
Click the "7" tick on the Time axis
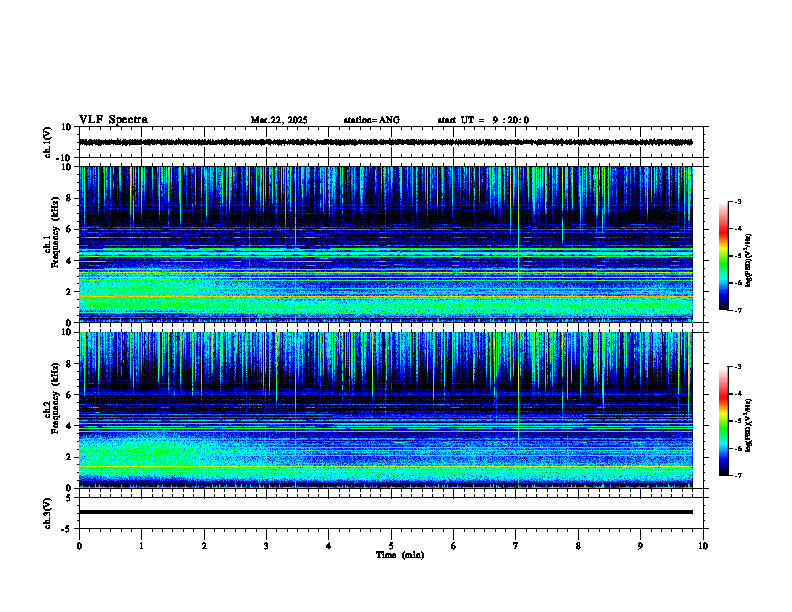(x=516, y=546)
